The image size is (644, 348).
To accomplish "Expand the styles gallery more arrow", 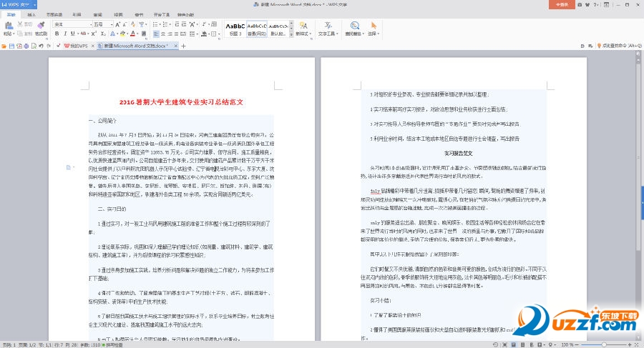I will (x=292, y=35).
